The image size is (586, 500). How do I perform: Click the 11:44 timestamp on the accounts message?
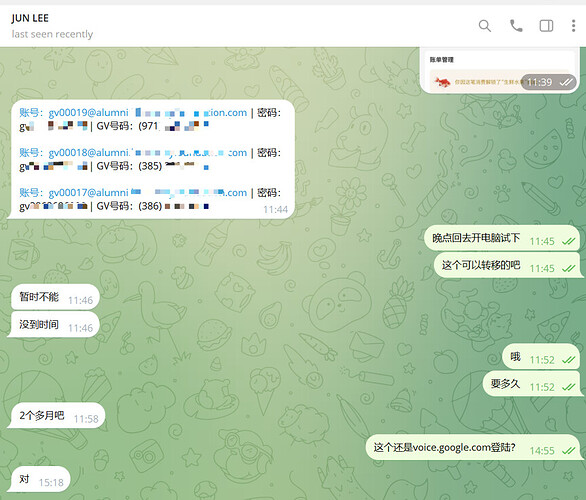point(276,210)
